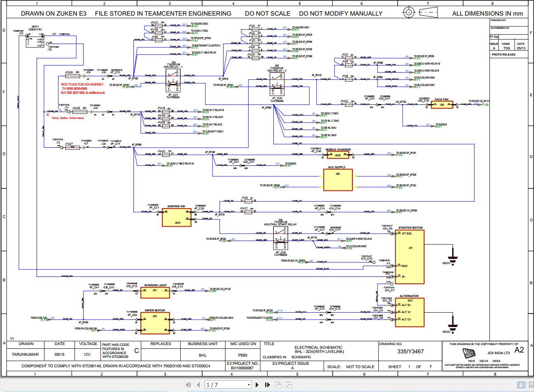Click the 12V voltage cell
This screenshot has width=534, height=392.
point(87,354)
